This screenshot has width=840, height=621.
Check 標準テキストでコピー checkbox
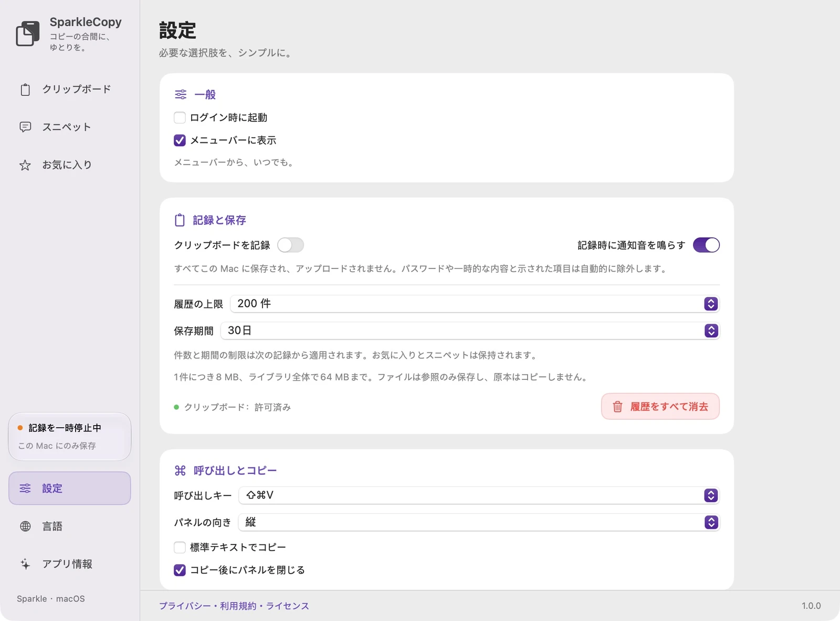click(x=180, y=547)
